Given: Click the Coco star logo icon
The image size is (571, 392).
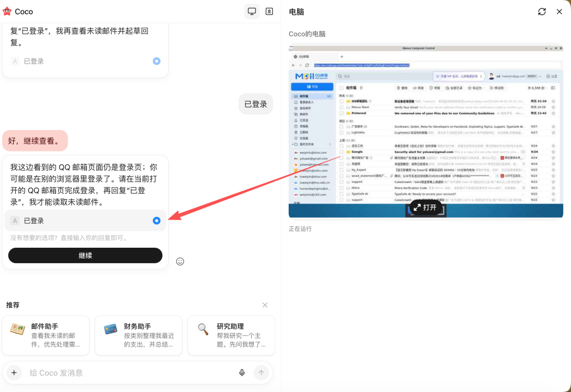Looking at the screenshot, I should coord(7,11).
